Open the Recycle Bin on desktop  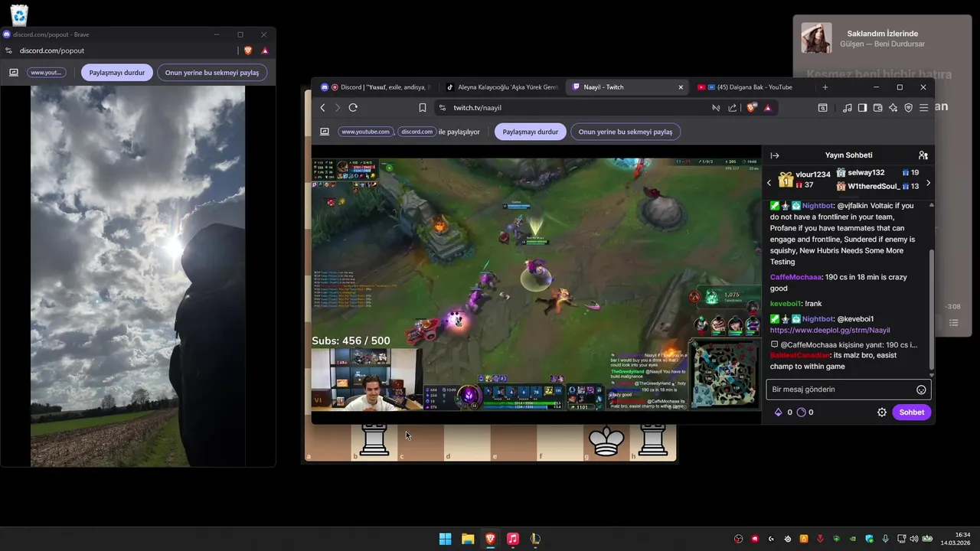(19, 15)
